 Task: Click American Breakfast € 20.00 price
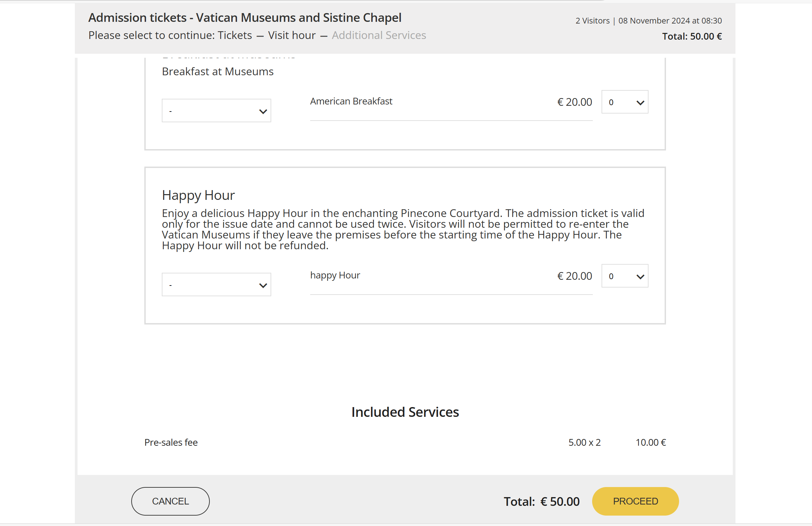[x=574, y=102]
